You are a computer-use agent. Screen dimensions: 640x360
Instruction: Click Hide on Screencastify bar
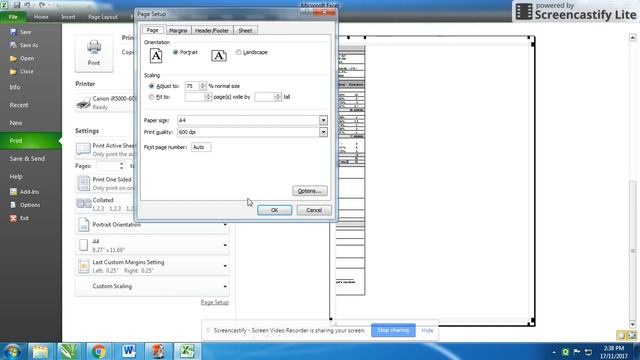tap(427, 330)
